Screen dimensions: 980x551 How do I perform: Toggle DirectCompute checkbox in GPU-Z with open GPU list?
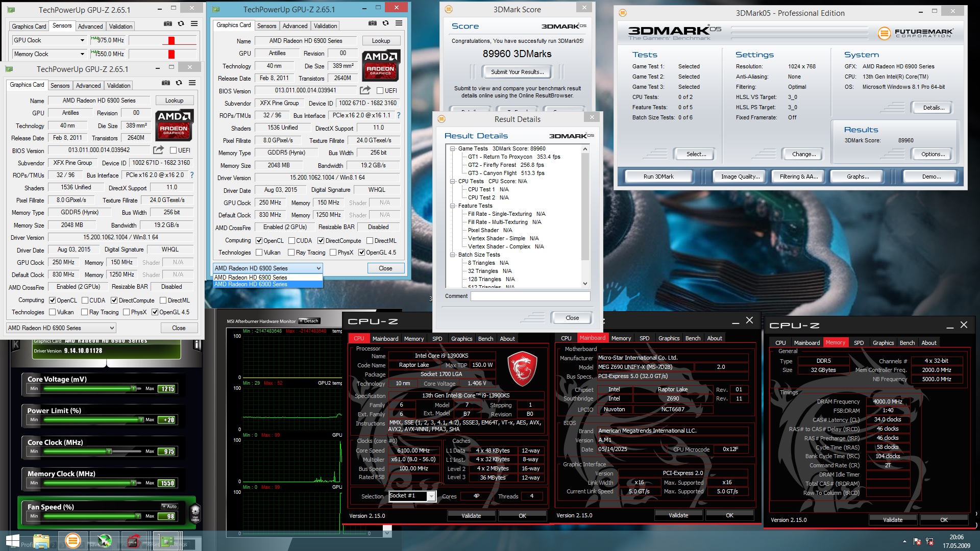321,241
